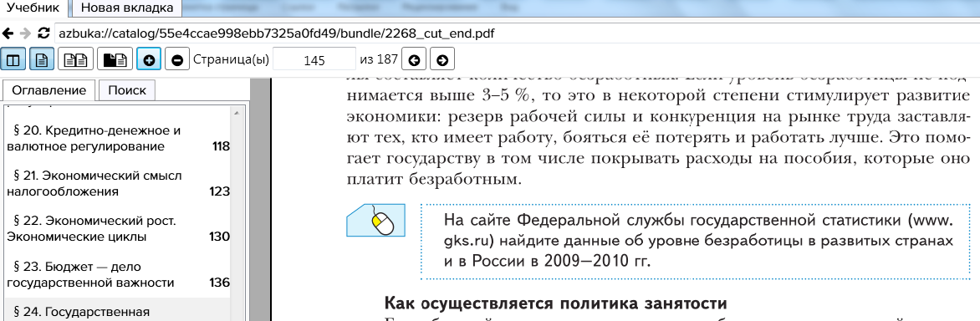Reload the page with the refresh icon
This screenshot has width=980, height=321.
[x=43, y=33]
